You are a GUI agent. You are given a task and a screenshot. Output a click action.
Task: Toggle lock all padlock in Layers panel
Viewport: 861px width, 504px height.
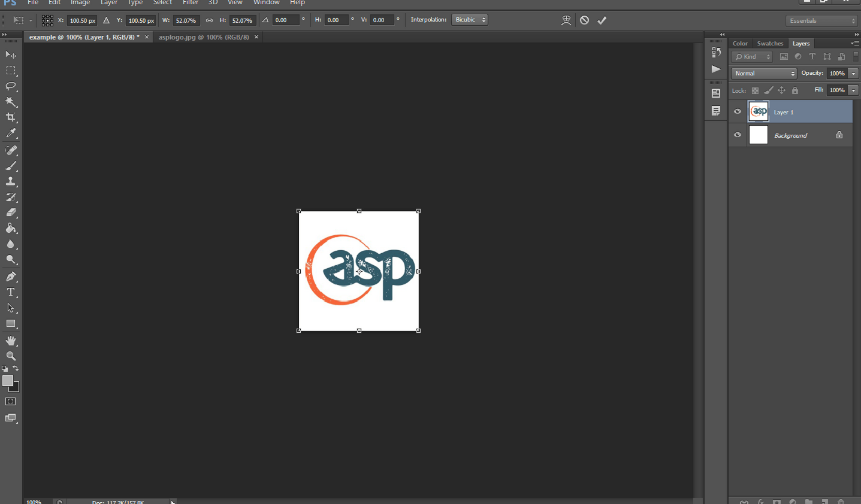795,90
